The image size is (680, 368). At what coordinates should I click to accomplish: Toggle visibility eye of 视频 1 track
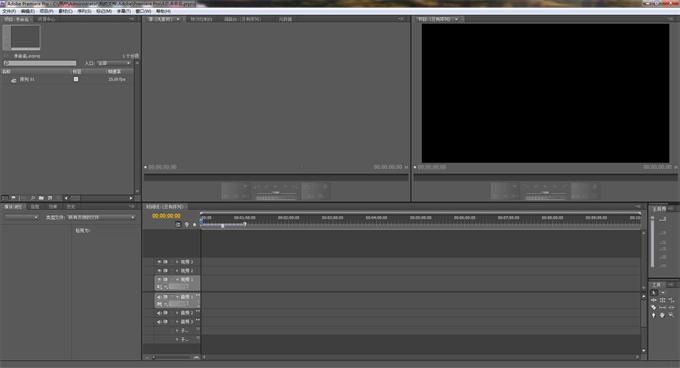[x=159, y=280]
